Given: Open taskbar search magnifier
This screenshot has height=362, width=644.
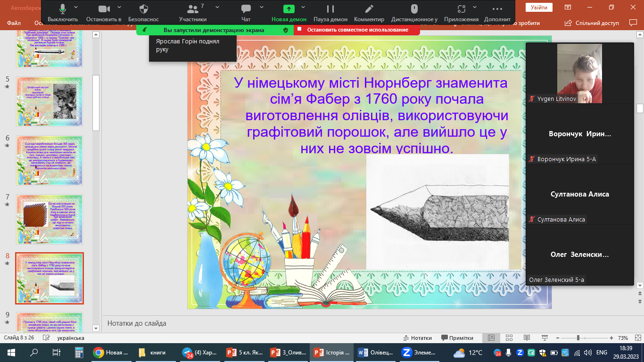Looking at the screenshot, I should point(34,353).
